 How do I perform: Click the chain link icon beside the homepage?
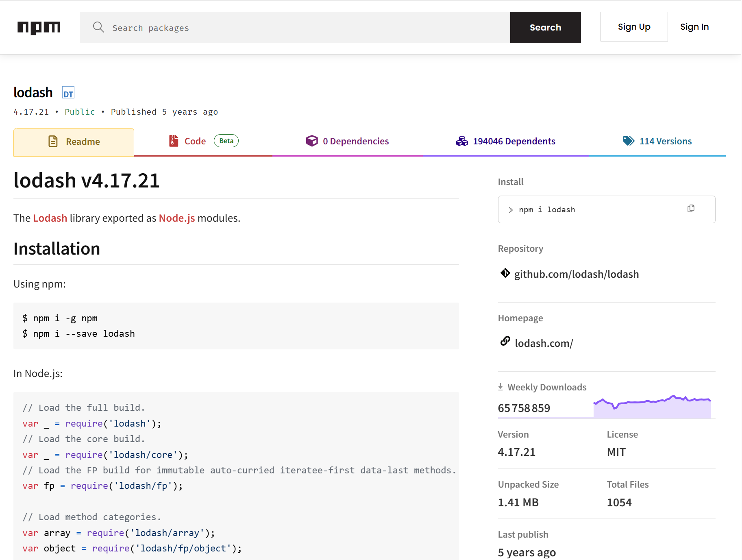click(505, 342)
